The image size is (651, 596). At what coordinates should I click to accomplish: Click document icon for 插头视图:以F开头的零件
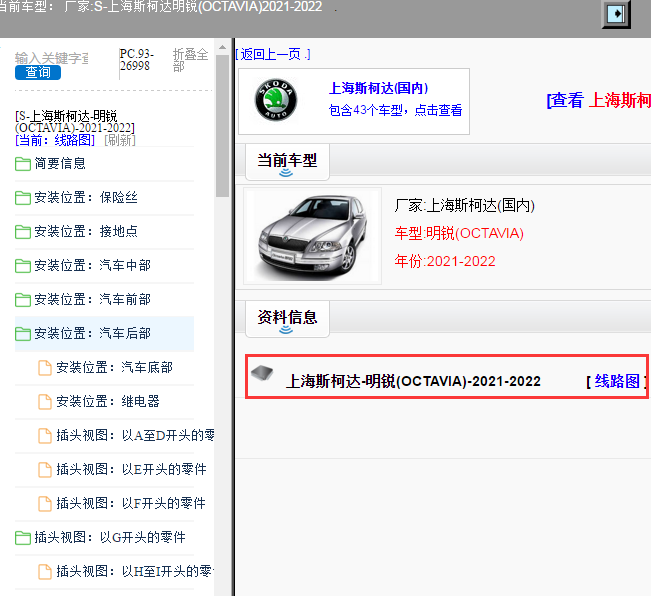click(x=45, y=504)
